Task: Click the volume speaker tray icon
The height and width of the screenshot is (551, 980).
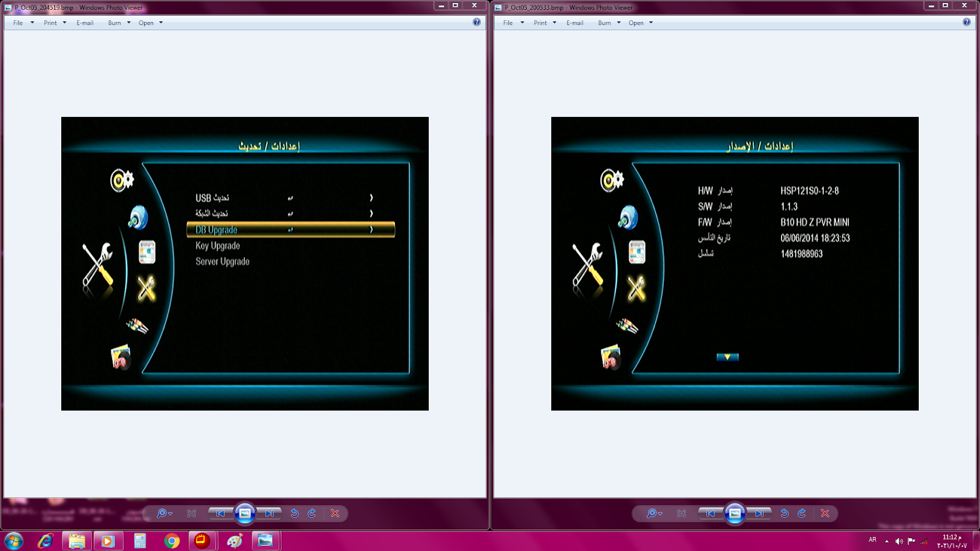Action: coord(899,541)
